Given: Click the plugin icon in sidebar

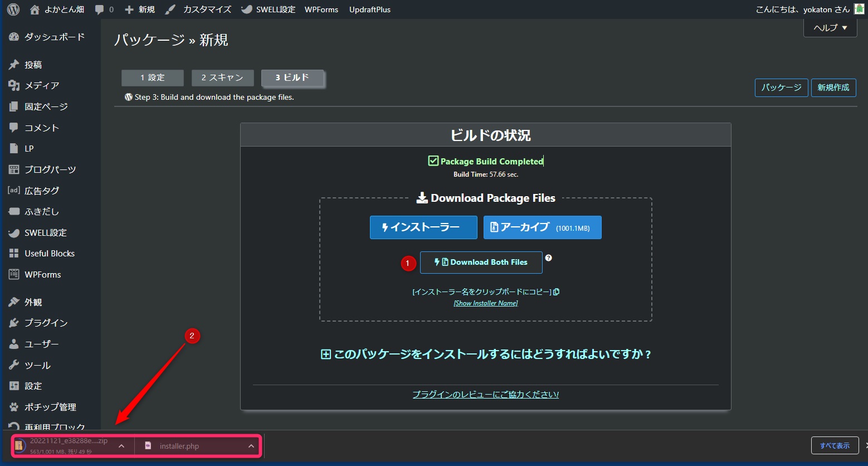Looking at the screenshot, I should (14, 323).
